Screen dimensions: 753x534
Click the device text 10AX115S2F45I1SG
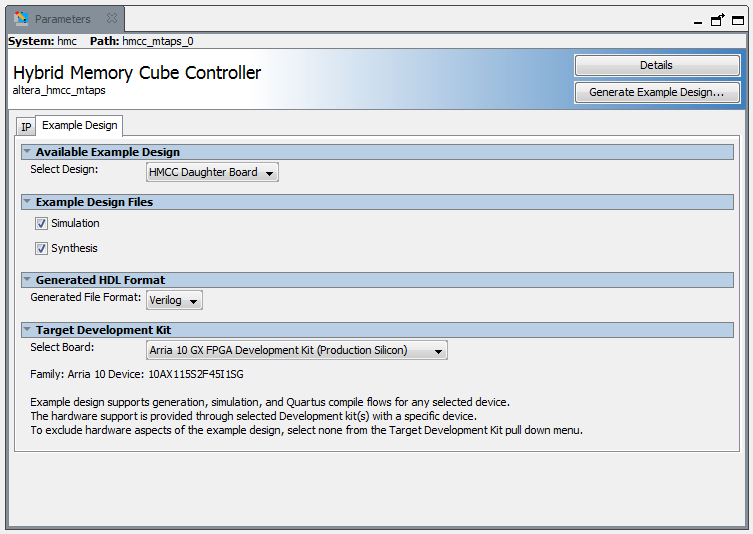[196, 374]
